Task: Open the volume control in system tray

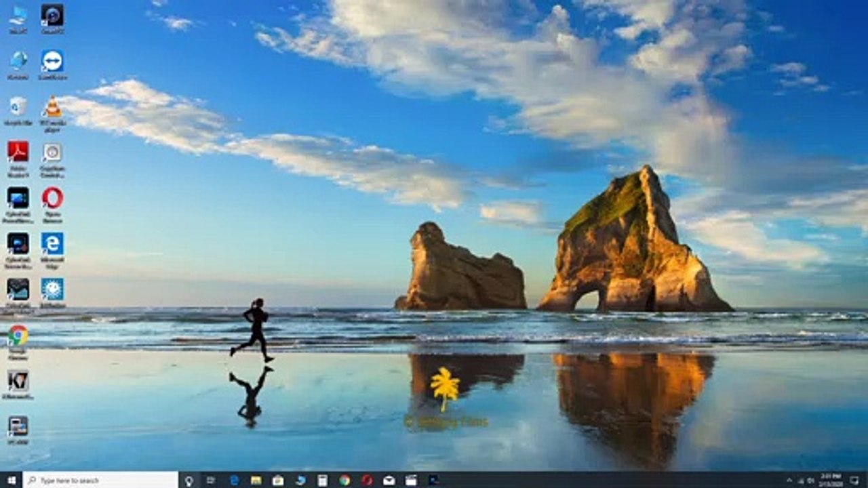Action: (x=811, y=480)
